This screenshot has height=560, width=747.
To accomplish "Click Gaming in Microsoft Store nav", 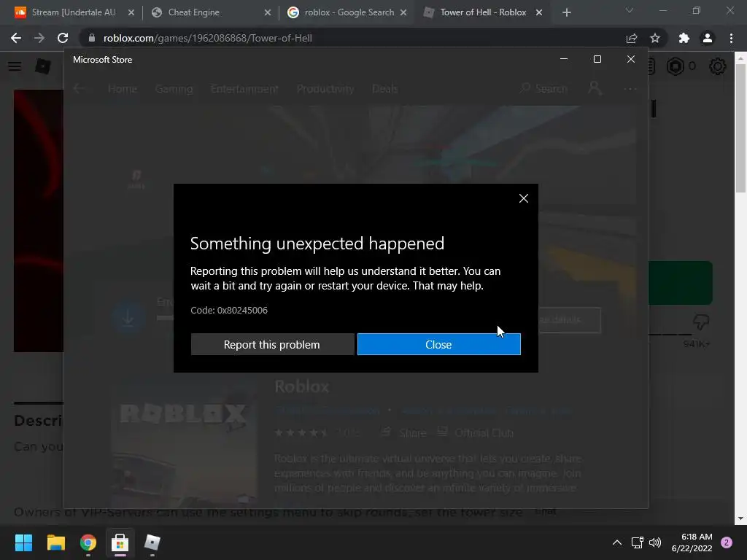I will coord(174,89).
